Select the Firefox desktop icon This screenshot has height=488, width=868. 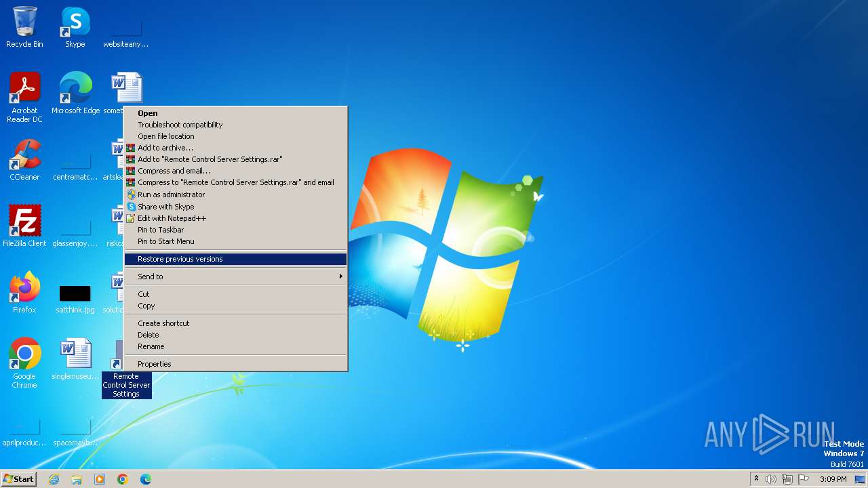pos(24,293)
